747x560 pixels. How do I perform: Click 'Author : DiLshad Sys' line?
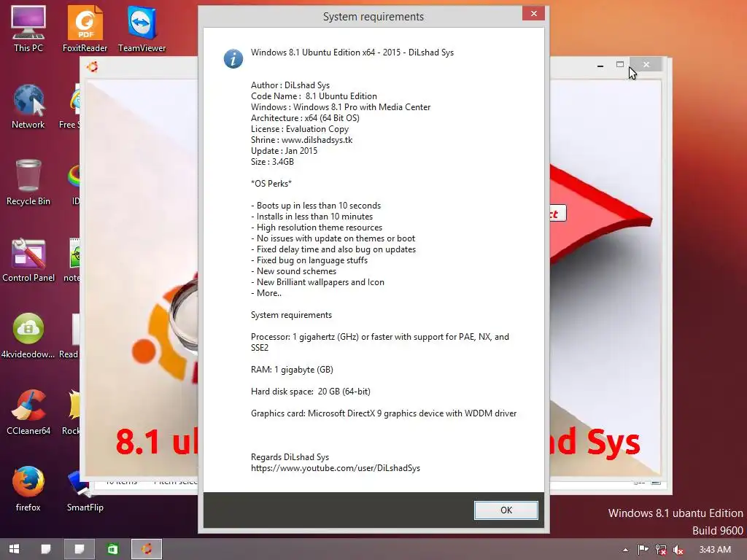(290, 85)
